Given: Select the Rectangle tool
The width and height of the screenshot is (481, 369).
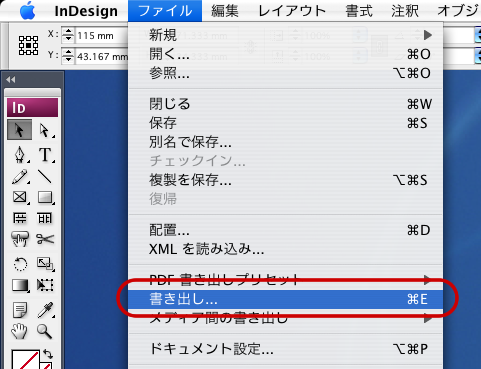Looking at the screenshot, I should click(45, 197).
